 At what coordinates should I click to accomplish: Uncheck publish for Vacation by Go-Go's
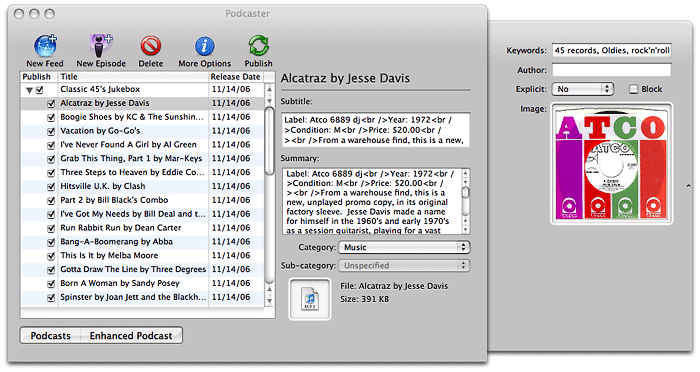pyautogui.click(x=51, y=131)
